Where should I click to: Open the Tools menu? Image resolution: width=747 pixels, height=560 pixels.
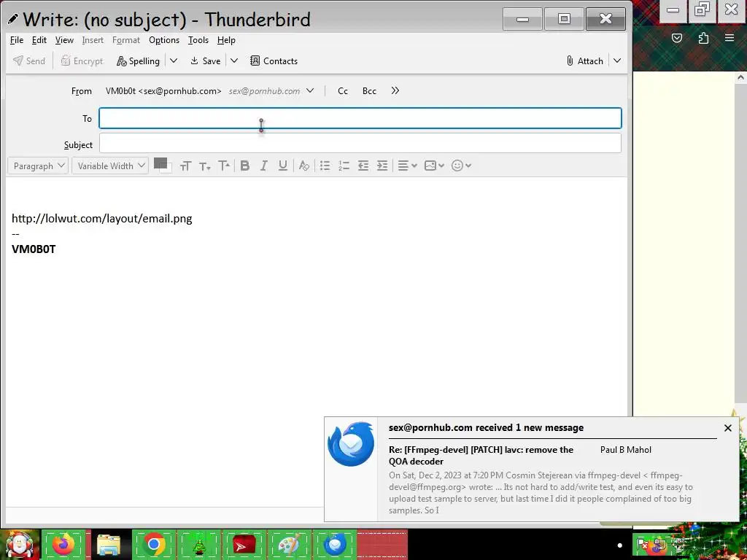pyautogui.click(x=198, y=40)
